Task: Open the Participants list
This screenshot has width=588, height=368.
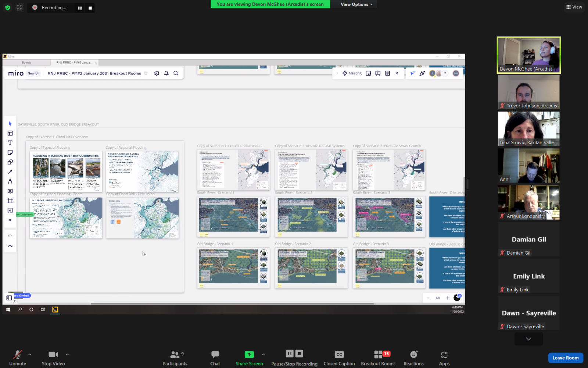Action: pos(175,357)
